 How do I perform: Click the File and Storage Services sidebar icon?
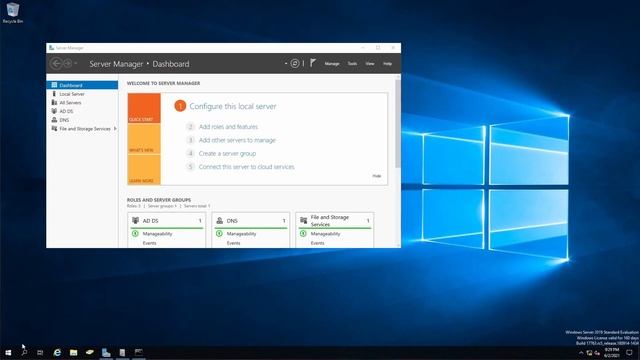click(54, 128)
